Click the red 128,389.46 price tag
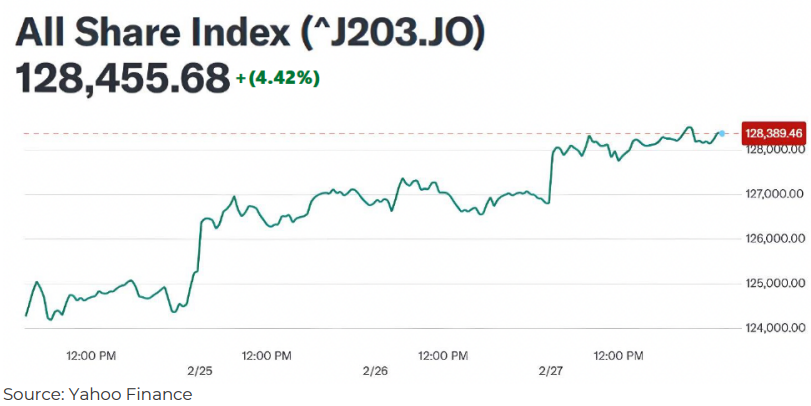811x406 pixels. (774, 132)
